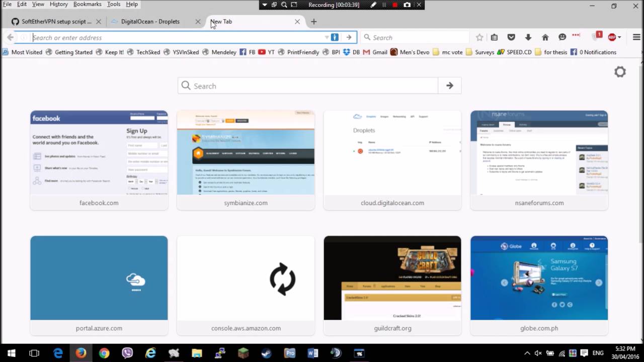Viewport: 644px width, 362px height.
Task: Switch to DigitalOcean - Droplets tab
Action: click(150, 22)
